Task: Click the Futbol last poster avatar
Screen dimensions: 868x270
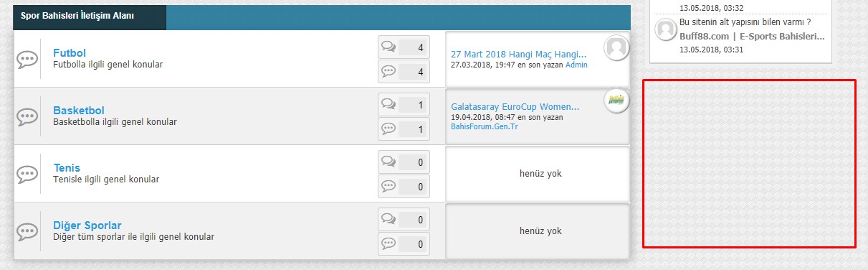Action: pyautogui.click(x=616, y=47)
